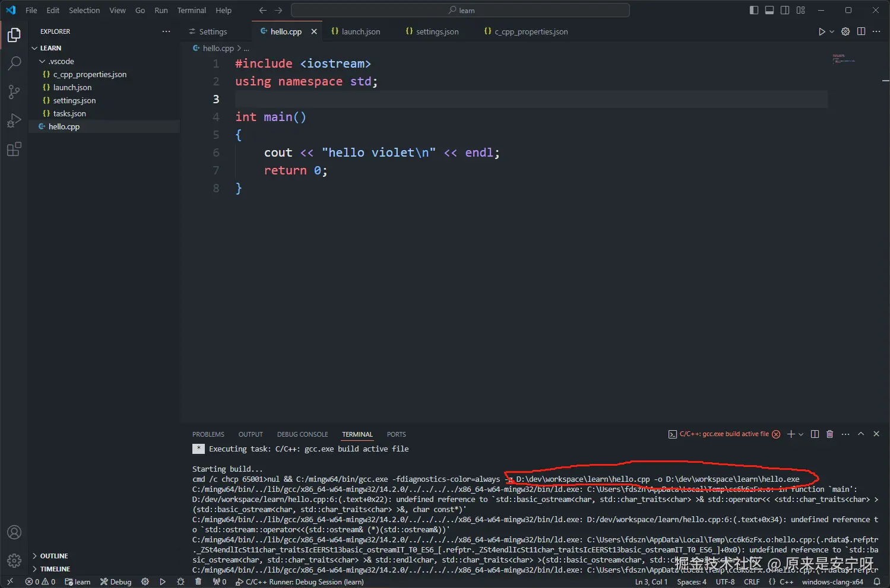The width and height of the screenshot is (890, 588).
Task: Open Manage gear at bottom of activity bar
Action: click(14, 560)
